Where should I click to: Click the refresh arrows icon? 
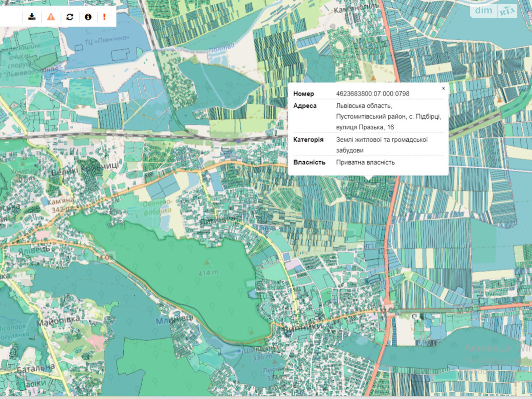[69, 17]
